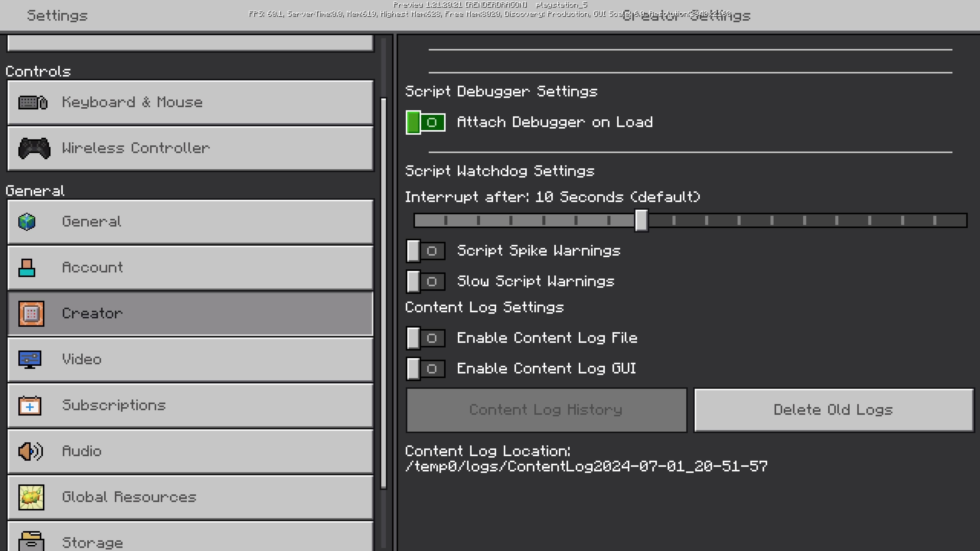The image size is (980, 551).
Task: Click the Creator command block icon
Action: pos(31,314)
